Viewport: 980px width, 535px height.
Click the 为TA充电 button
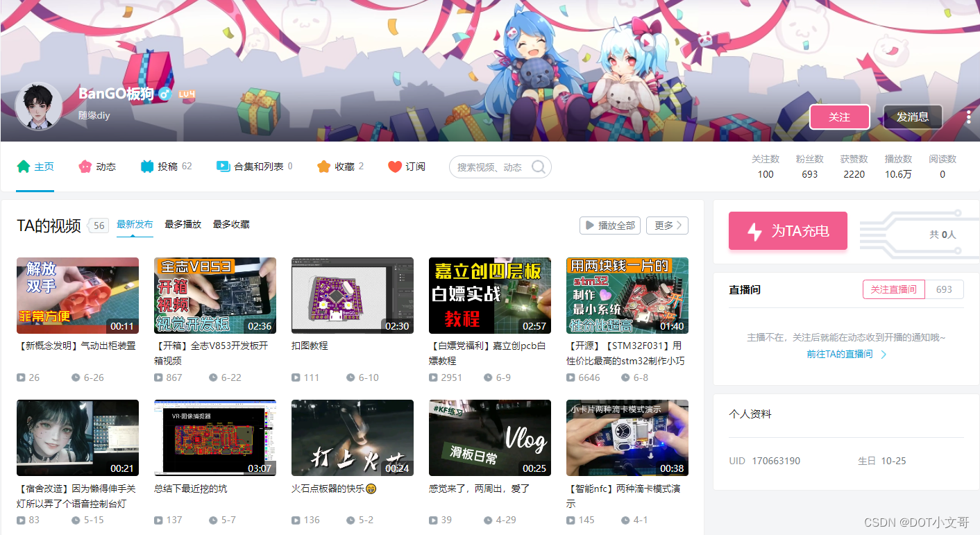(x=788, y=230)
